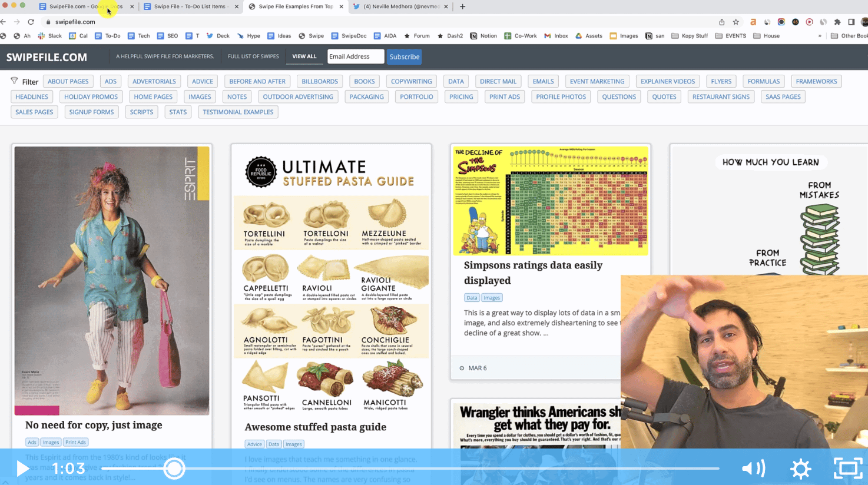Open the Ultimate Stuffed Pasta Guide image
Viewport: 868px width, 485px height.
[332, 281]
